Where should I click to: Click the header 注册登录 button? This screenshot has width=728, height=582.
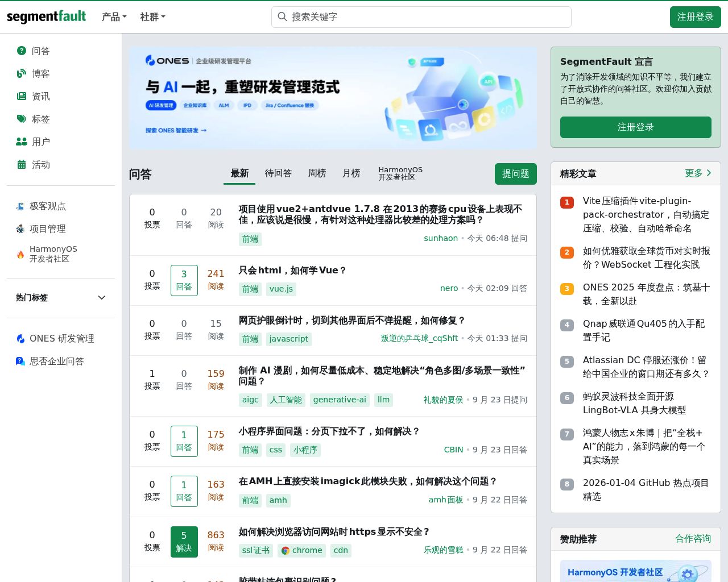(x=695, y=17)
